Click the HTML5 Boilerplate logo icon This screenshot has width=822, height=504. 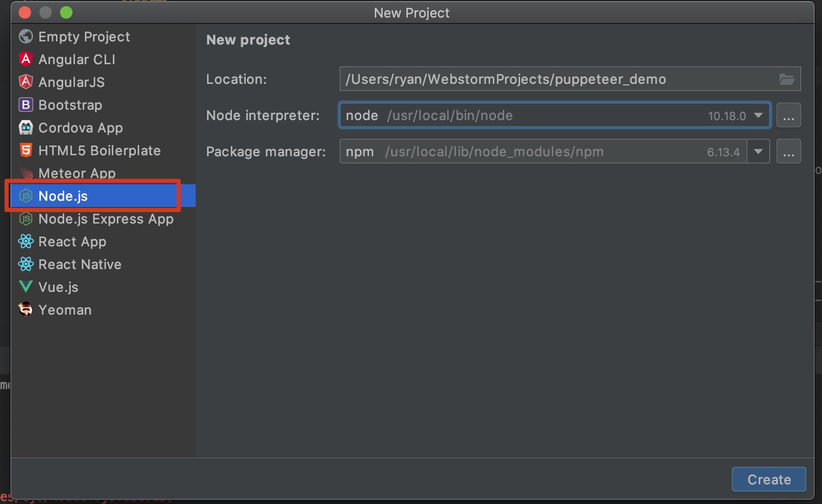click(x=26, y=151)
